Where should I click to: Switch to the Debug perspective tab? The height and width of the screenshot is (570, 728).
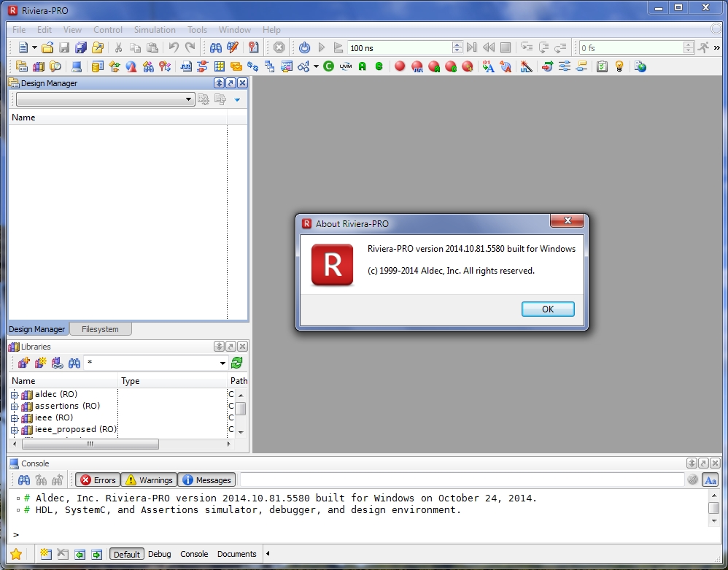pyautogui.click(x=159, y=554)
